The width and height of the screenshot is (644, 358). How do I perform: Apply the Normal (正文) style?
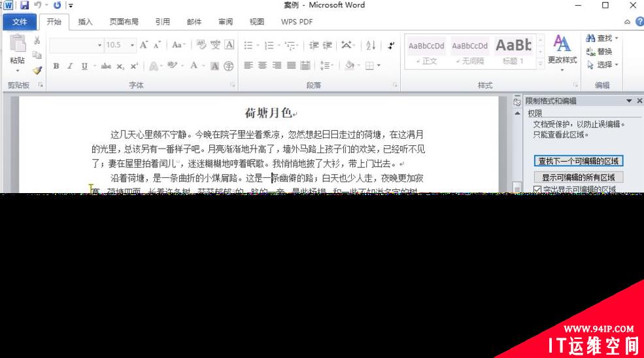point(426,52)
